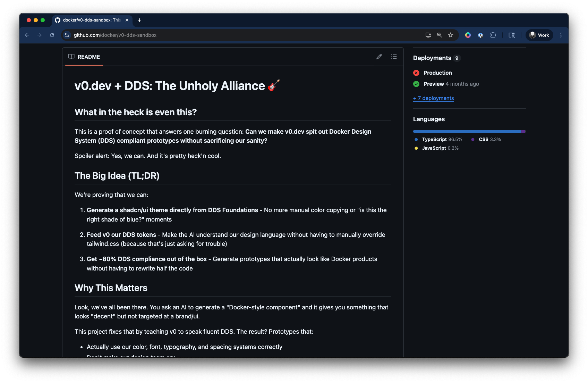Expand the 7 additional deployments

point(433,98)
